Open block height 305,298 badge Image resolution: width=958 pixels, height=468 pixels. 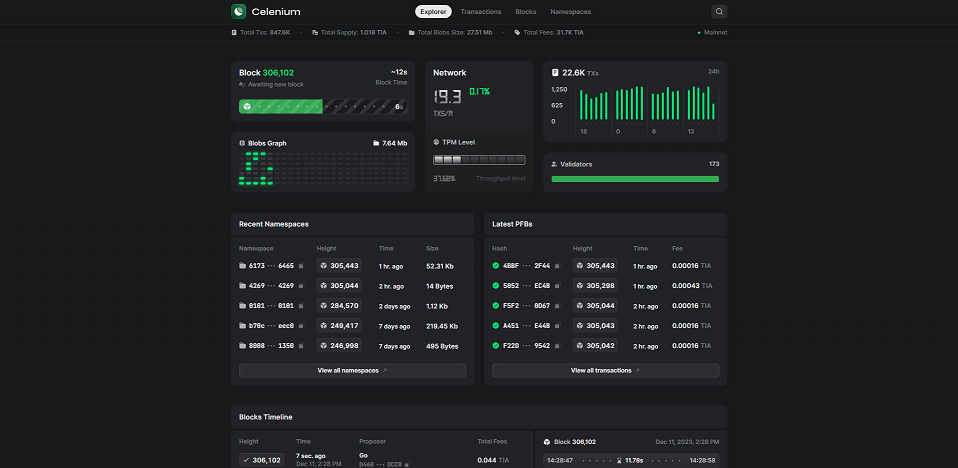pyautogui.click(x=595, y=285)
